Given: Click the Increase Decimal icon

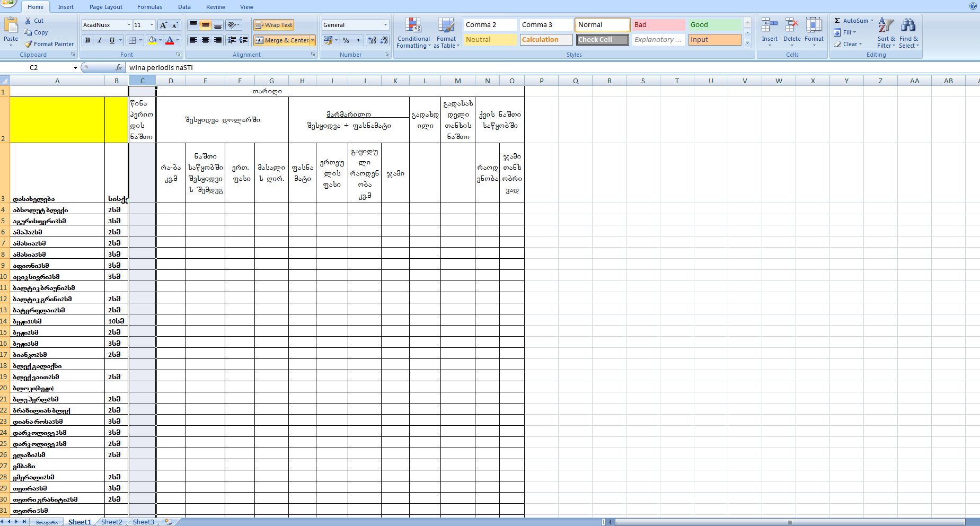Looking at the screenshot, I should point(372,40).
